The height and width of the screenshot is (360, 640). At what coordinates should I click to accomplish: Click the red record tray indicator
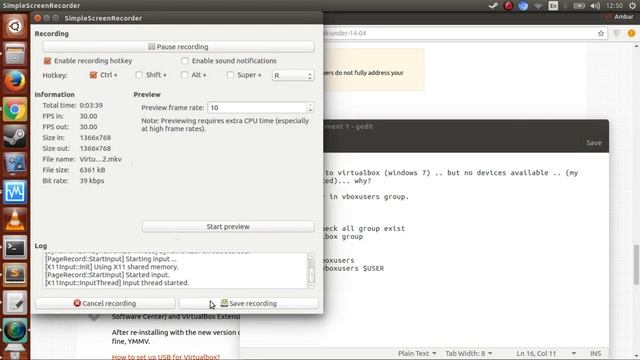(508, 6)
